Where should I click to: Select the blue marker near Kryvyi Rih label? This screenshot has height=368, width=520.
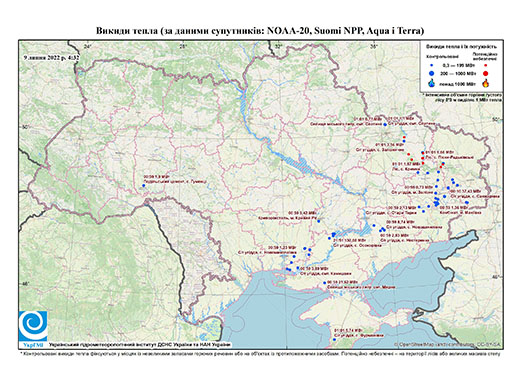point(319,221)
